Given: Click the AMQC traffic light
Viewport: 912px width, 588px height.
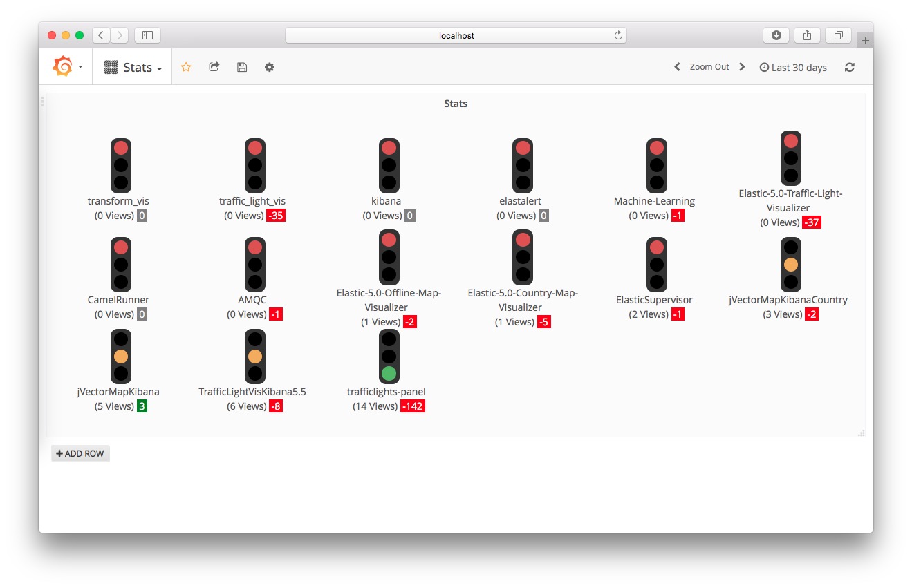Looking at the screenshot, I should [x=255, y=264].
